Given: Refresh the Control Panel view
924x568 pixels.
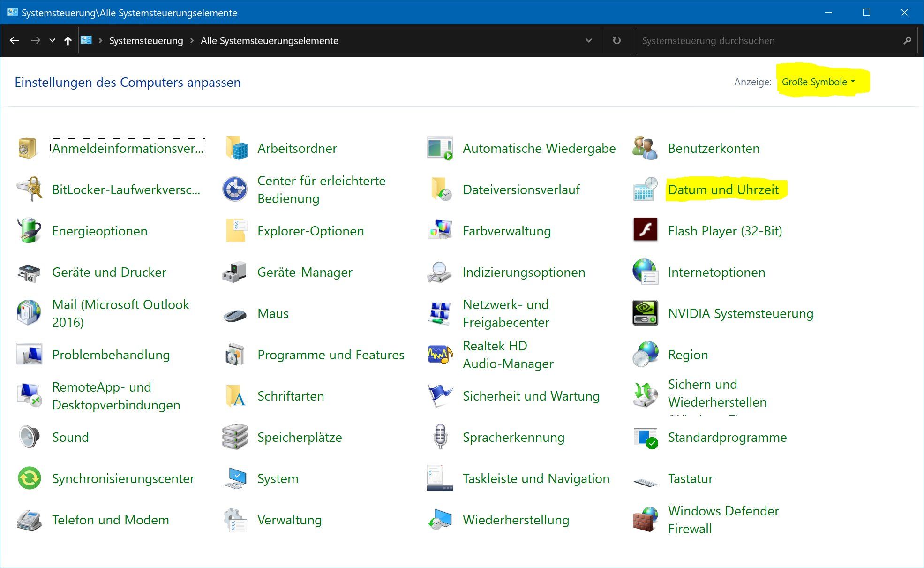Looking at the screenshot, I should click(617, 41).
